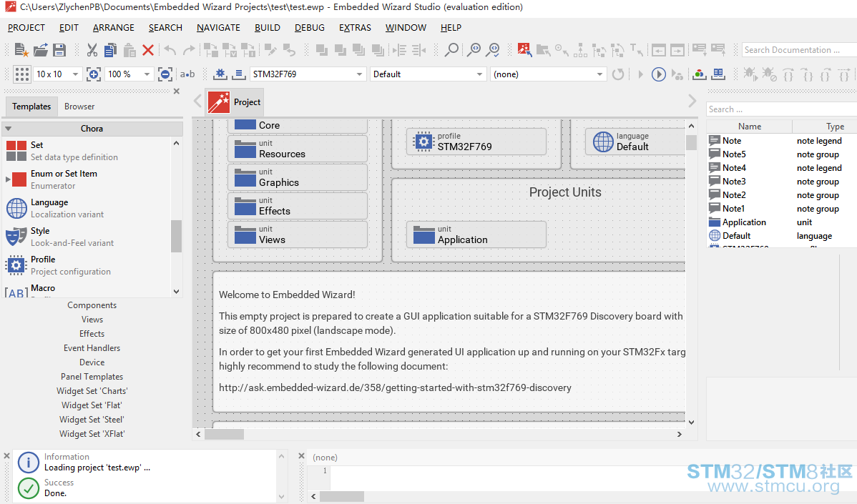
Task: Expand the Enum or Set Item arrow
Action: pos(8,179)
